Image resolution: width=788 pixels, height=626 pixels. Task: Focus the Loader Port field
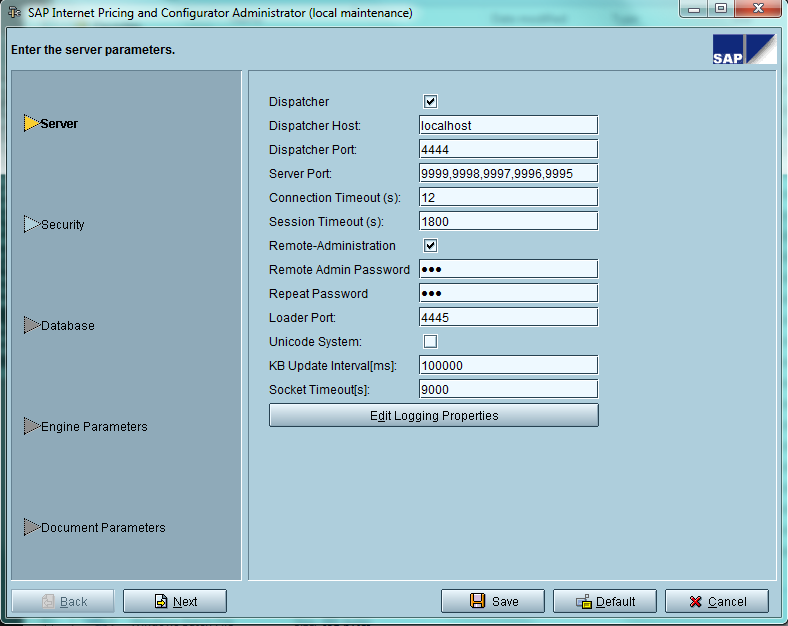(x=508, y=318)
